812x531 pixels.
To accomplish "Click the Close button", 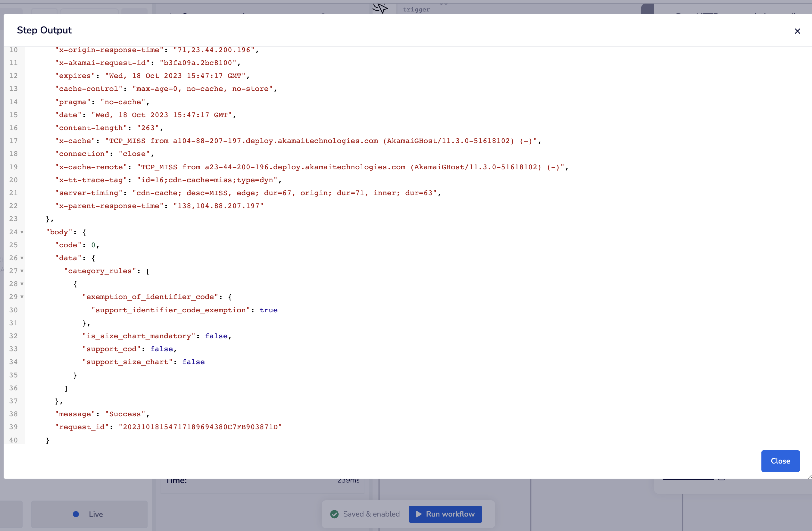I will [x=780, y=461].
